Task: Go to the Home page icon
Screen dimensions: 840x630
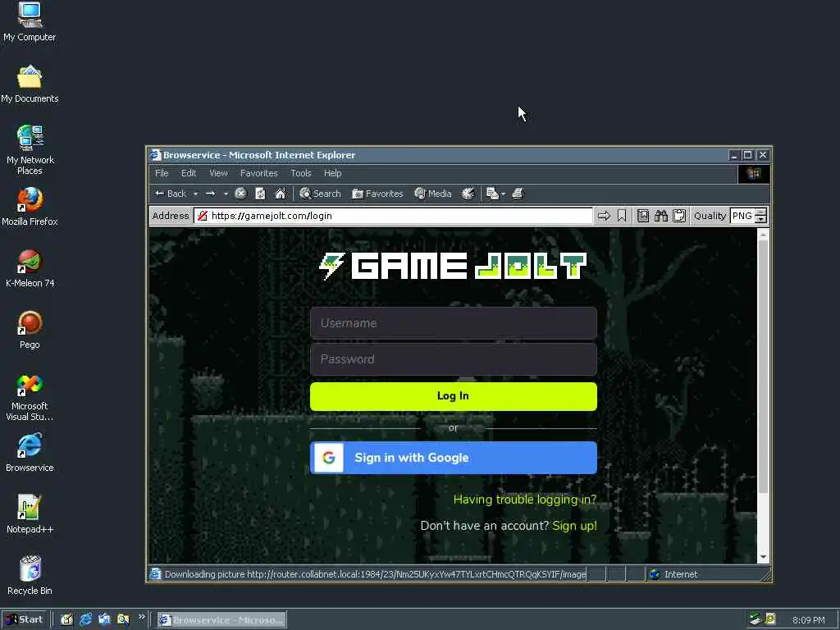Action: (281, 194)
